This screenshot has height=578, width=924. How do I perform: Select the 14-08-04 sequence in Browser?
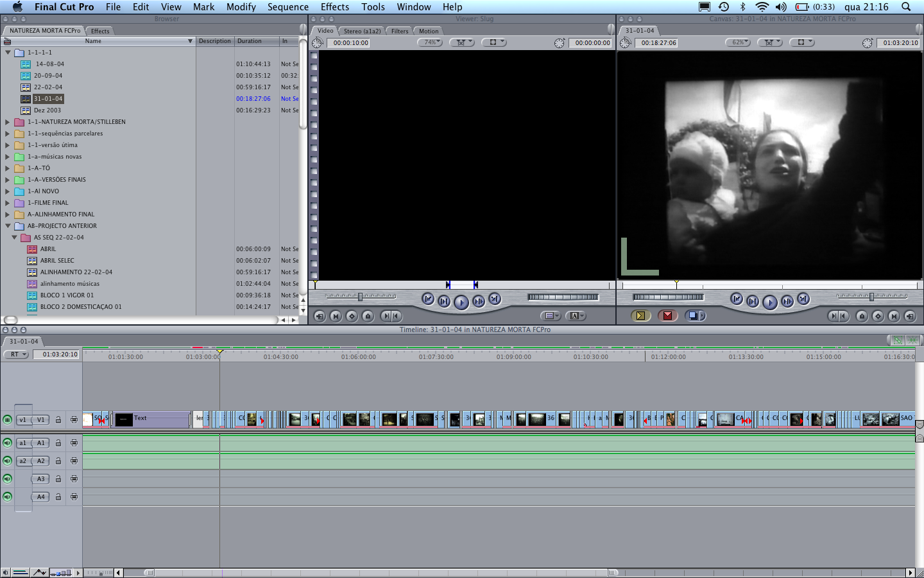click(50, 64)
